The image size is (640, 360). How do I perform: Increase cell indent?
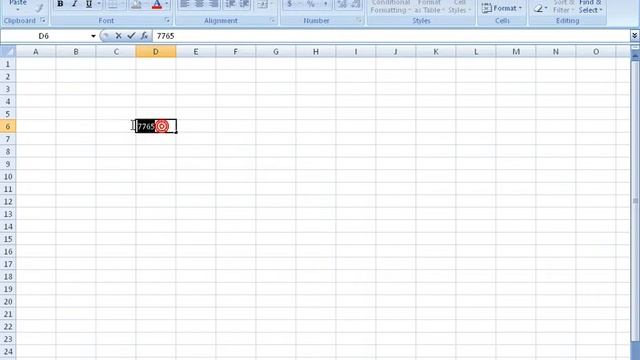coord(244,4)
